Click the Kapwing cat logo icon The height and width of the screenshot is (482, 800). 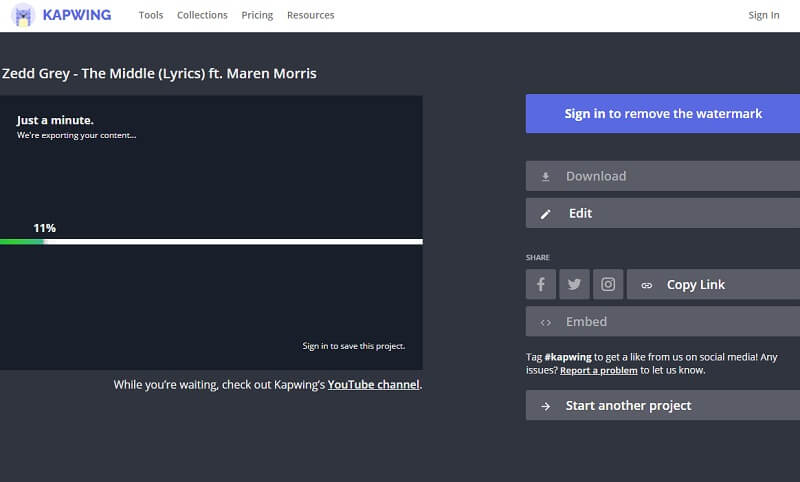coord(24,15)
